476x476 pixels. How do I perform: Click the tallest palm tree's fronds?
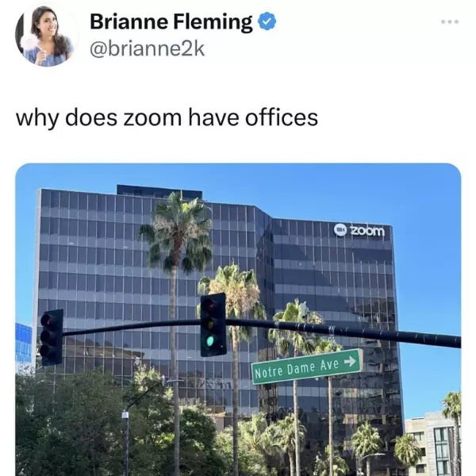pyautogui.click(x=177, y=232)
